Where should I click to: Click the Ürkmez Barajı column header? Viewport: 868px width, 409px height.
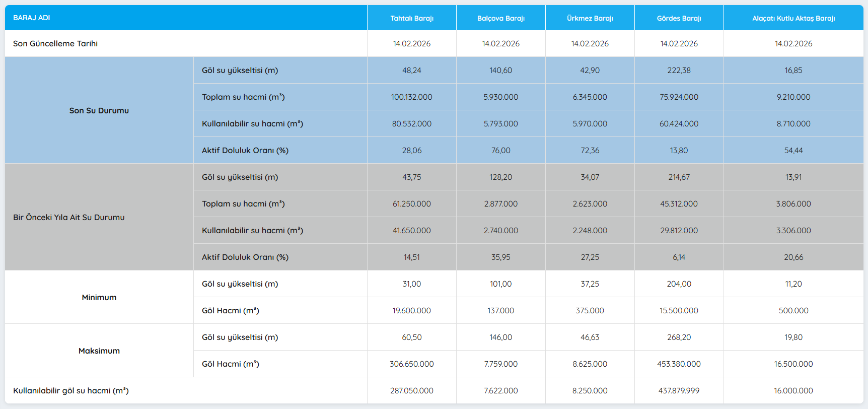click(x=590, y=18)
